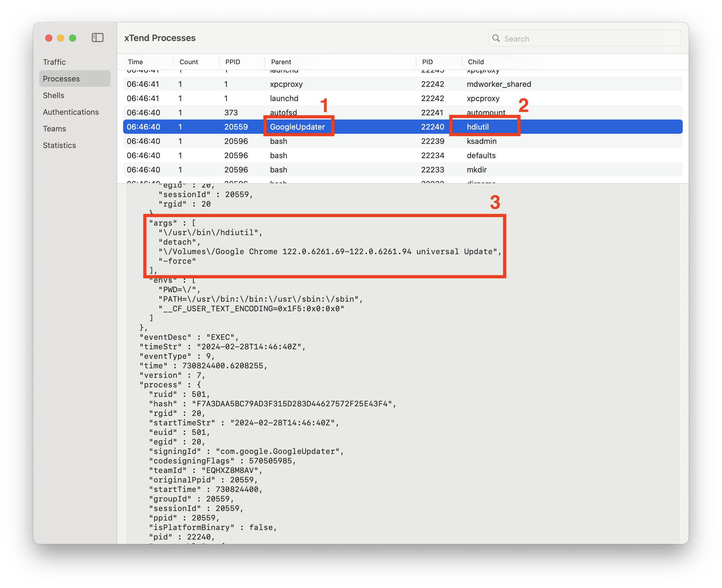722x588 pixels.
Task: Toggle the sidebar panel icon
Action: point(98,37)
